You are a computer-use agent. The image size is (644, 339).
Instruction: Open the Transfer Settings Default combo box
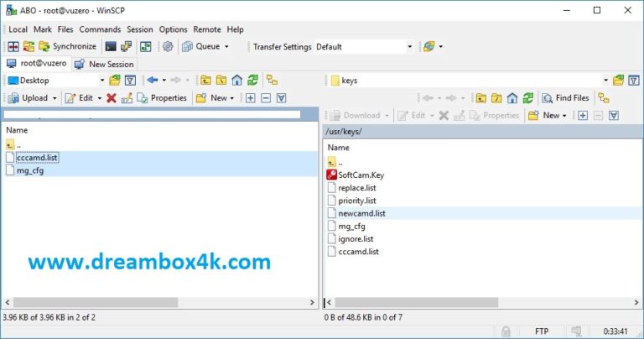pyautogui.click(x=364, y=47)
